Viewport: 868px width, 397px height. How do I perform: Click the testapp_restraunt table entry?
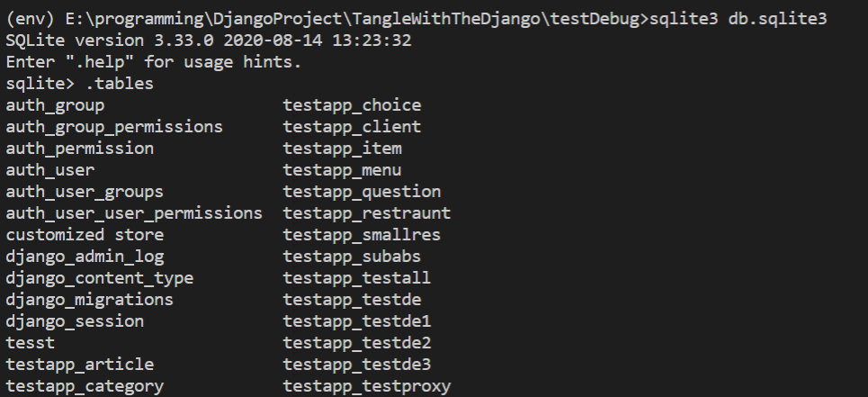click(367, 213)
